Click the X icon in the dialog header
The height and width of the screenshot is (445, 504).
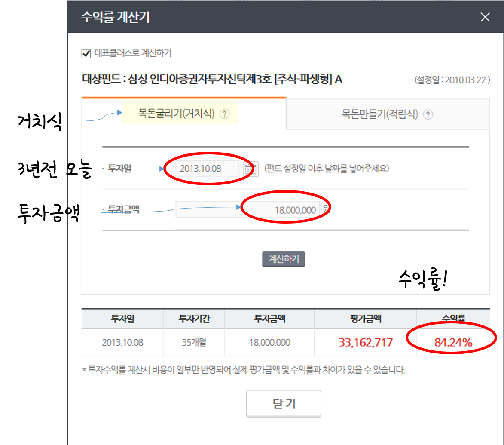pyautogui.click(x=485, y=17)
